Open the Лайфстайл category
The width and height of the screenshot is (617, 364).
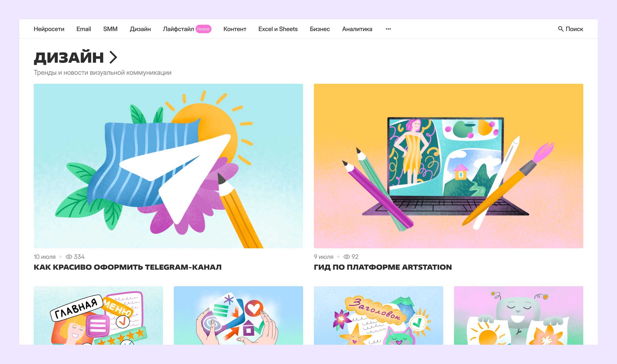(178, 29)
